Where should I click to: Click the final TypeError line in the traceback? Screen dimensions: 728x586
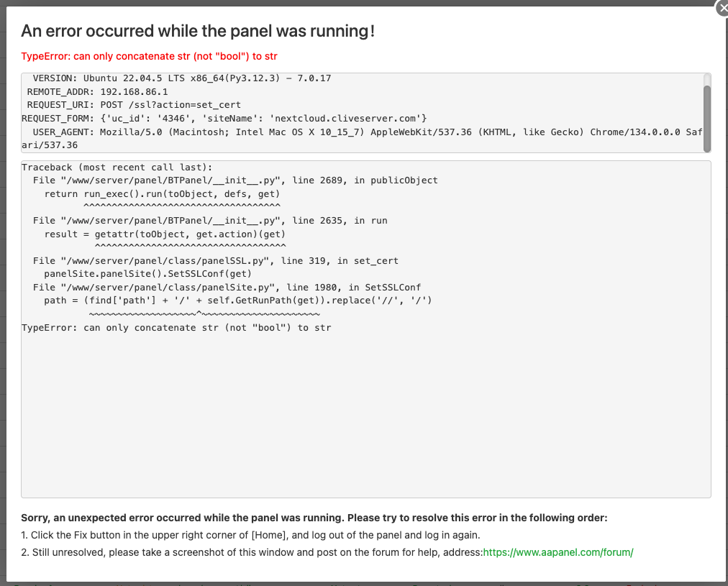point(176,327)
